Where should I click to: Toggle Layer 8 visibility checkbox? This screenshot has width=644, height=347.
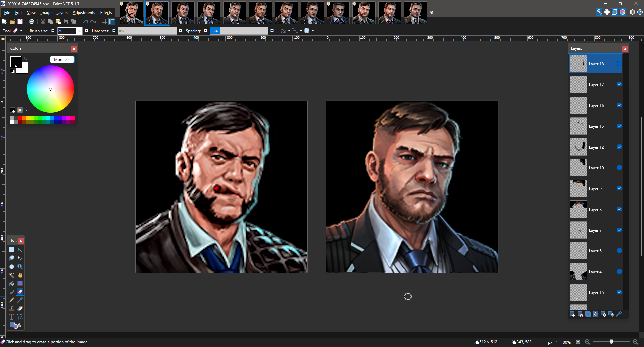coord(619,209)
